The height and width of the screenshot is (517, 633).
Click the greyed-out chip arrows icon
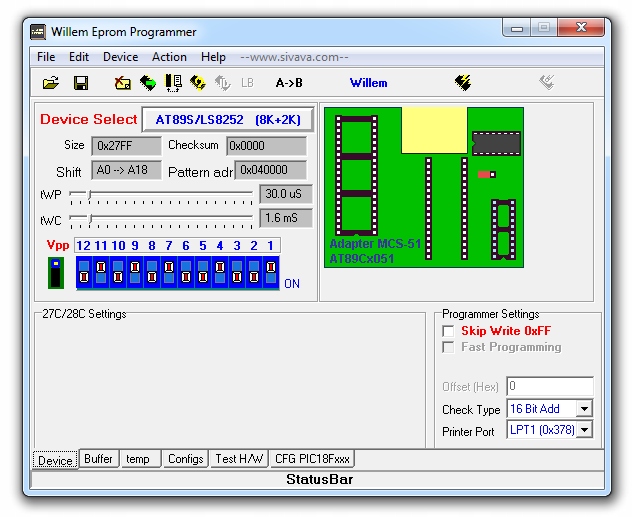[222, 83]
